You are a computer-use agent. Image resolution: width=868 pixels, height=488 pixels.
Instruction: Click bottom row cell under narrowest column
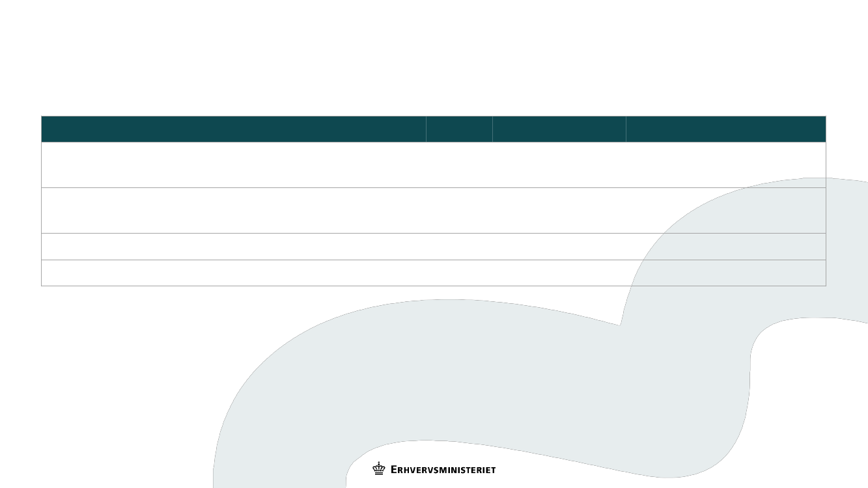(x=459, y=273)
